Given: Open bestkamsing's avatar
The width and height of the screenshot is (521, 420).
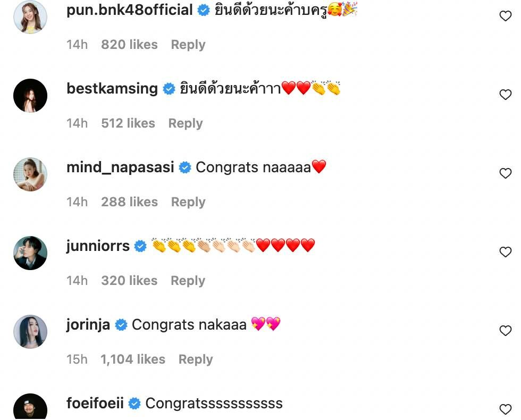Looking at the screenshot, I should (x=30, y=96).
